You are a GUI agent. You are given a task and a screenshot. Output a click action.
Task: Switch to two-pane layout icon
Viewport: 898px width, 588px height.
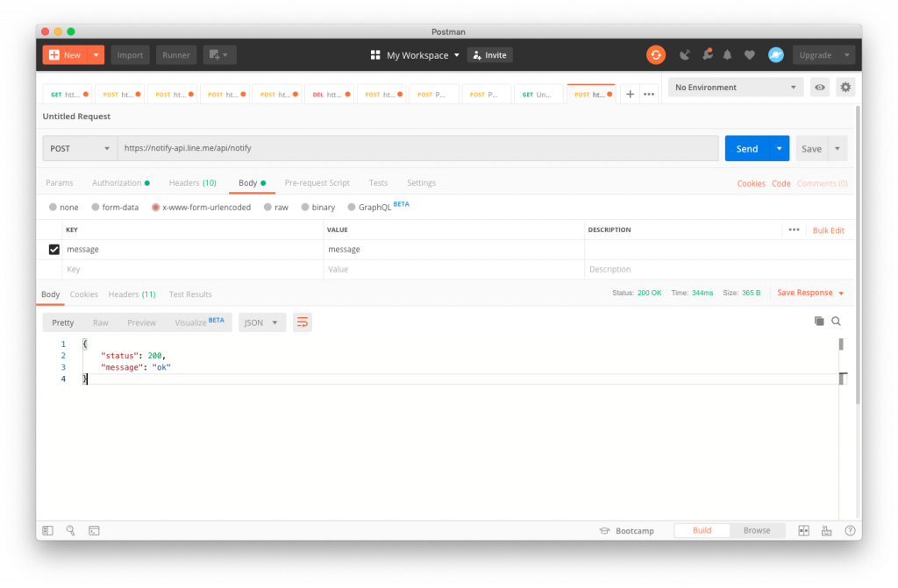[804, 531]
